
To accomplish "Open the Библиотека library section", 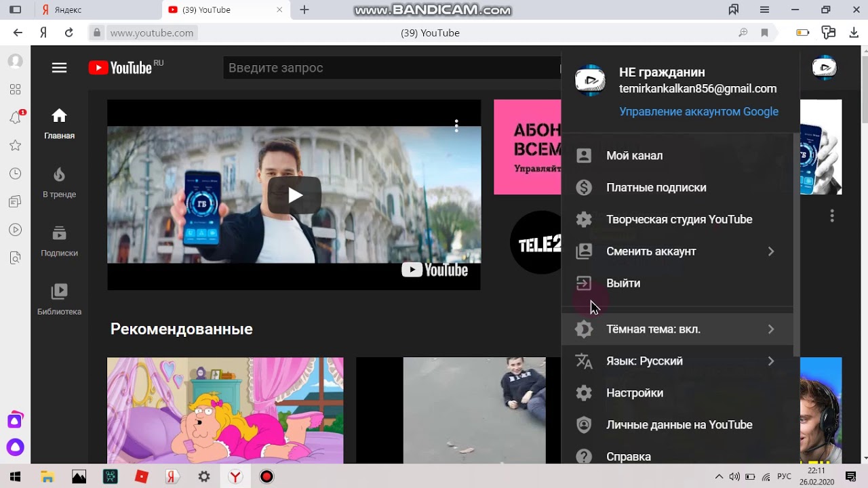I will (x=59, y=300).
